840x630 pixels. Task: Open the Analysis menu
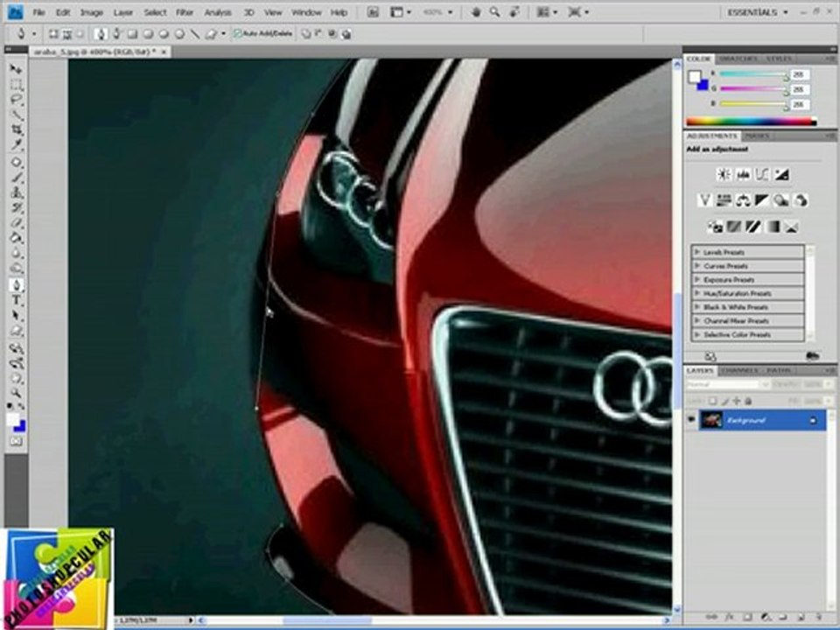[x=218, y=11]
